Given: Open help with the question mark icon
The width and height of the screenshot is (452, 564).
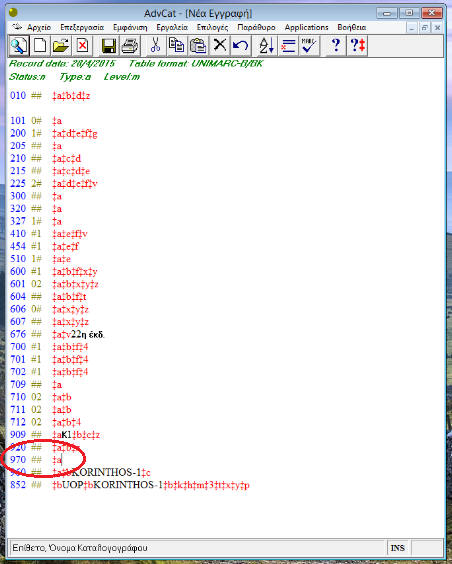Looking at the screenshot, I should [x=336, y=46].
